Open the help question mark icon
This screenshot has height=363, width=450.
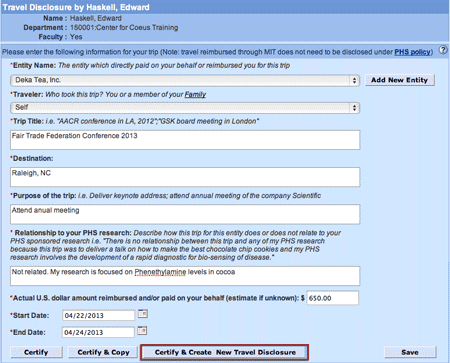pos(443,50)
